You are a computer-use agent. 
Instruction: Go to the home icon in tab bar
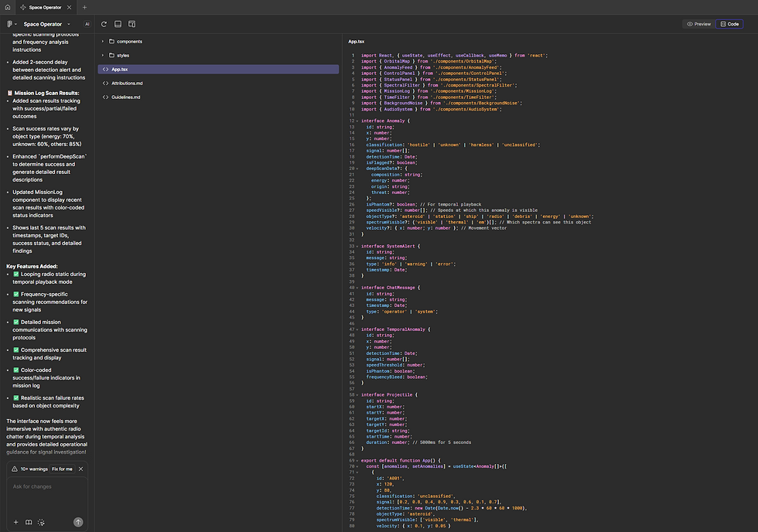point(7,7)
